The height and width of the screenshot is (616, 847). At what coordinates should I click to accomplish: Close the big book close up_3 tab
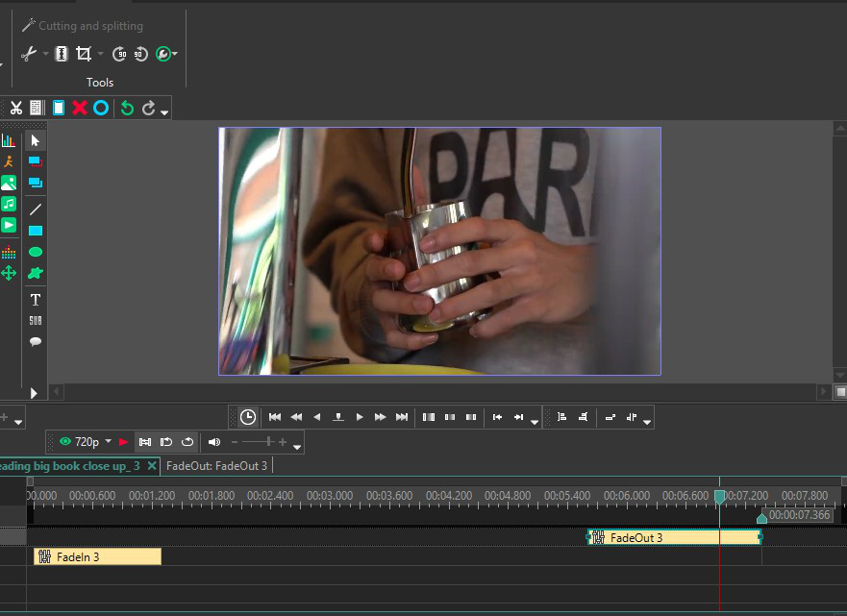point(152,465)
